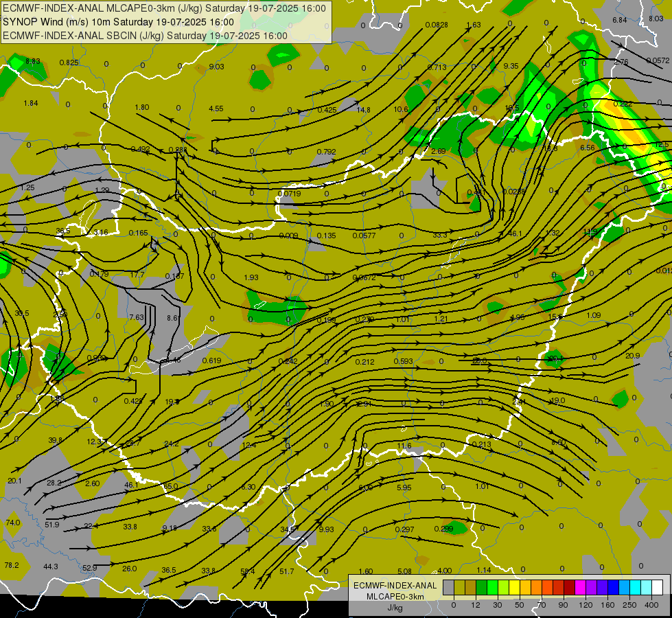Click the magenta legend swatch
Screen dimensions: 672x618
(580, 587)
